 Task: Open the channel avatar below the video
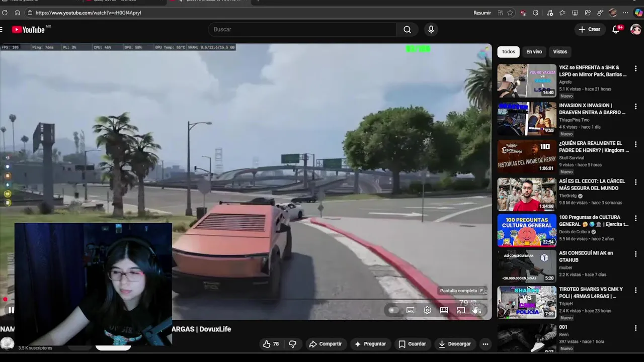tap(7, 343)
